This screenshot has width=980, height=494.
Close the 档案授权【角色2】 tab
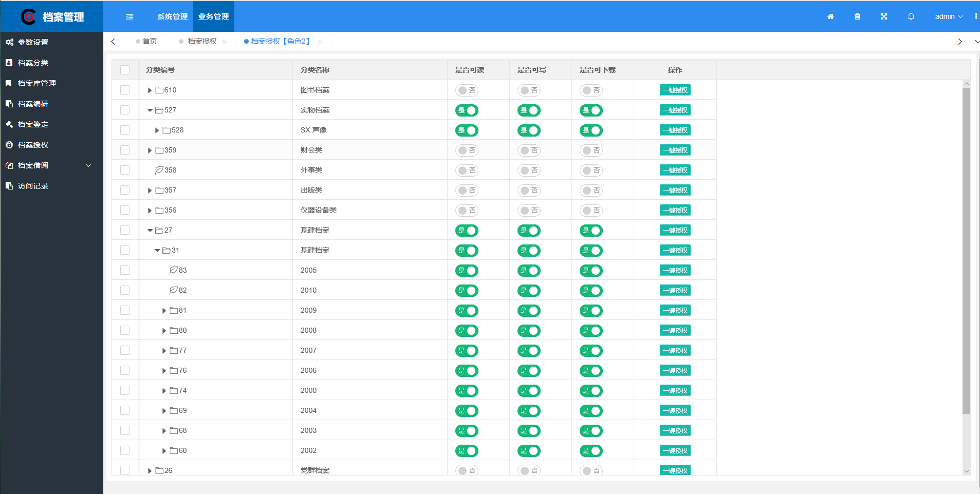point(321,42)
